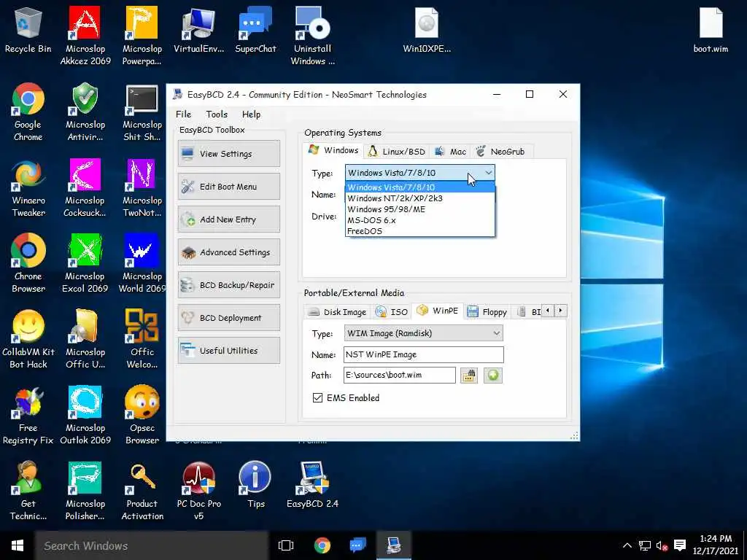
Task: Select the boot.wim file icon
Action: point(711,29)
